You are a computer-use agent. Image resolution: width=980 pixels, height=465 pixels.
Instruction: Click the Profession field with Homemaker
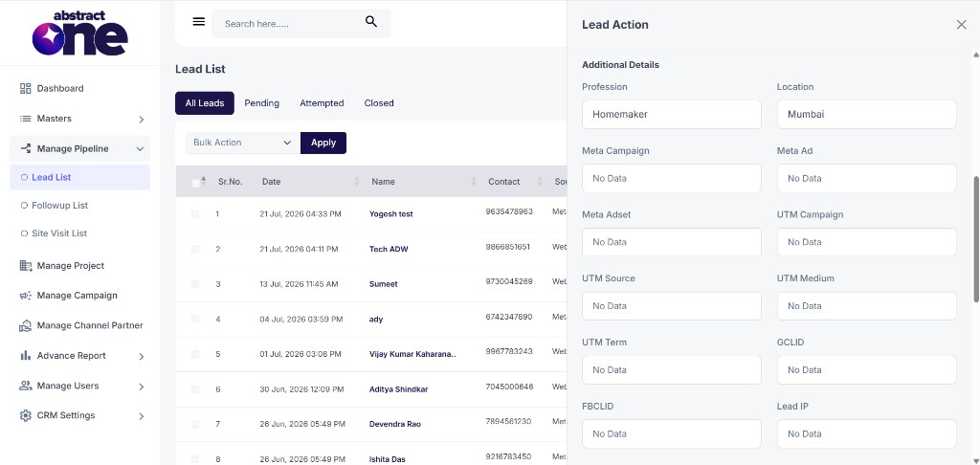[x=671, y=115]
